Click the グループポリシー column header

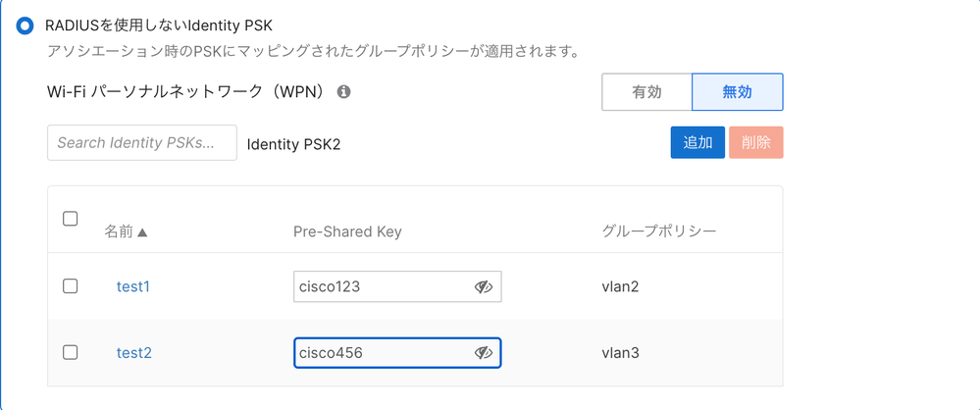658,231
